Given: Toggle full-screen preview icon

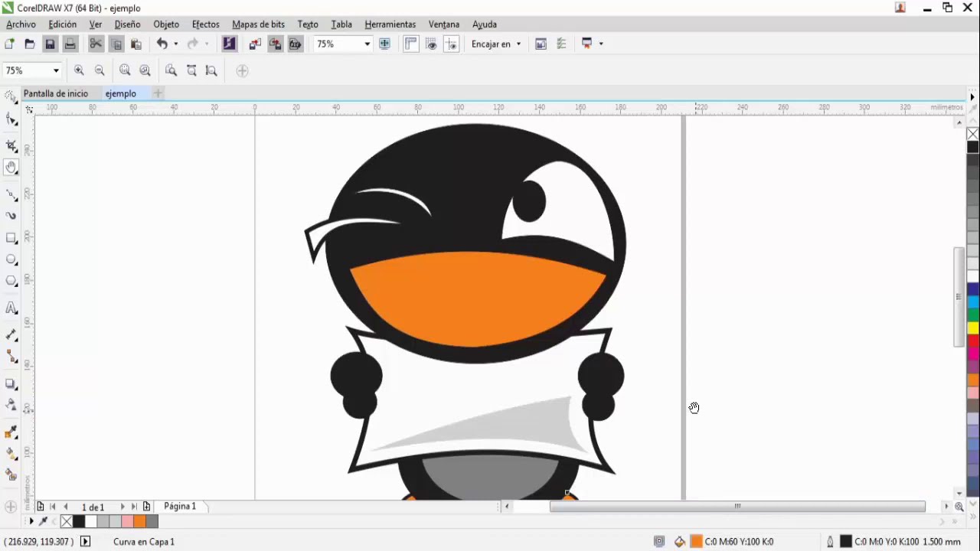Looking at the screenshot, I should [384, 44].
